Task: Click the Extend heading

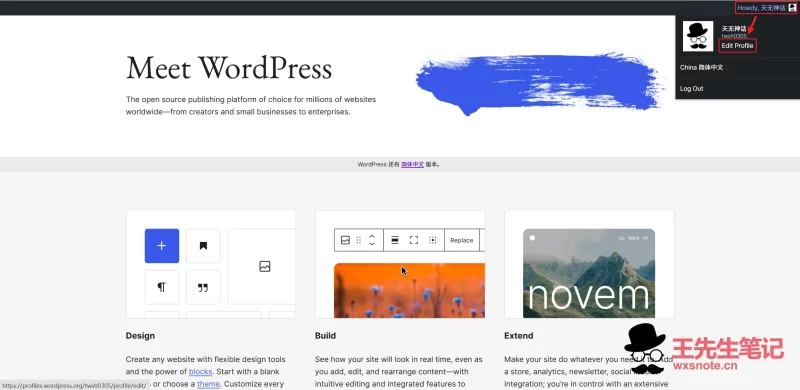Action: click(x=519, y=335)
